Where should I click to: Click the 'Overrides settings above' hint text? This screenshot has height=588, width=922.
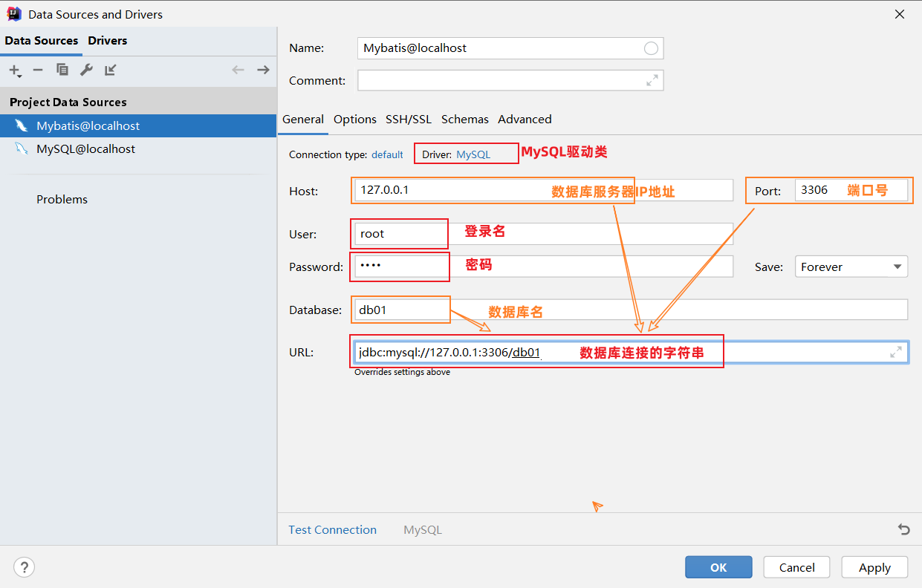402,372
